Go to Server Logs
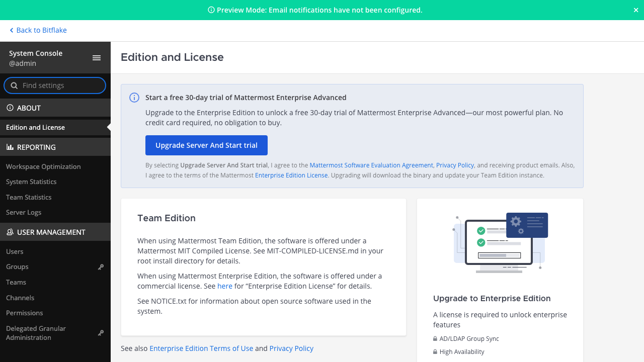This screenshot has height=362, width=644. [24, 212]
